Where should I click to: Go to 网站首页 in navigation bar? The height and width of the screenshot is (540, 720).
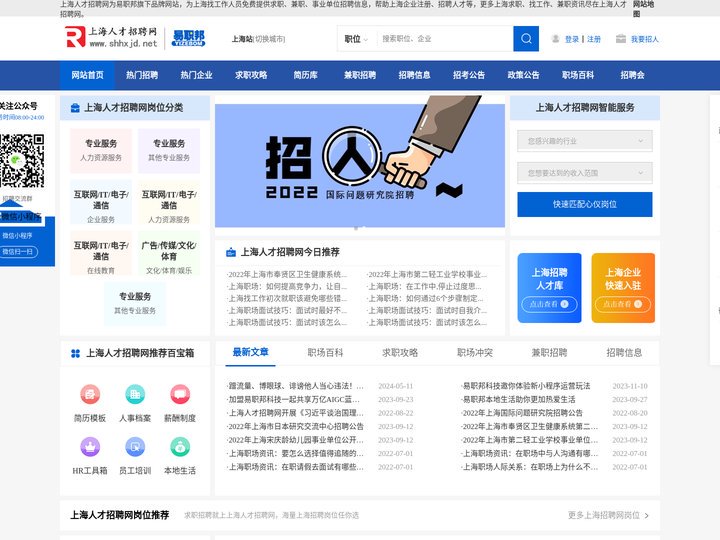point(87,75)
